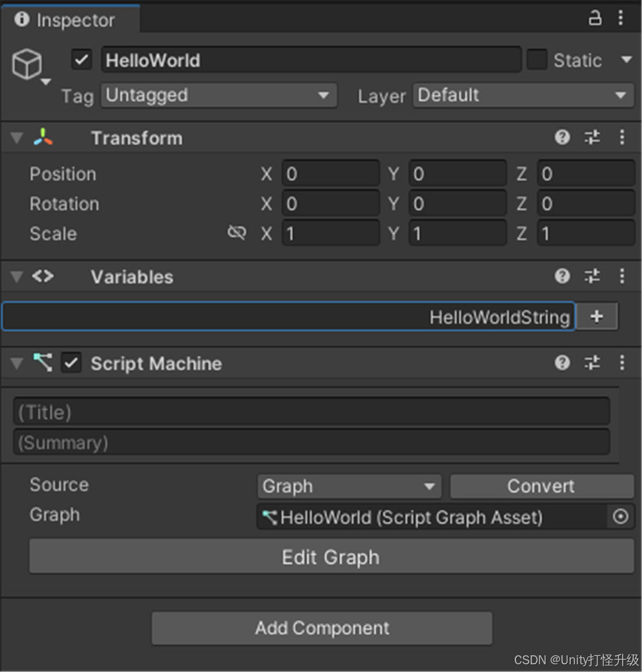Click the Scale Z value field
Screen dimensions: 642x672
coord(586,233)
